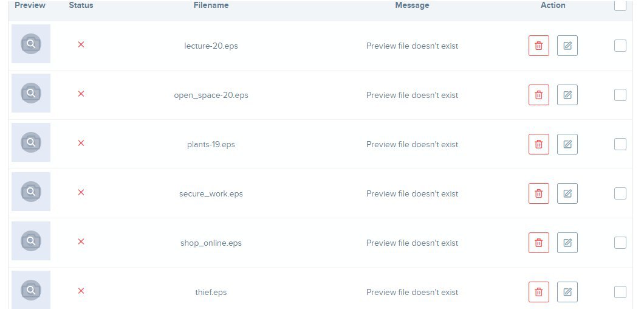Edit the shop_online.eps entry
Image resolution: width=644 pixels, height=309 pixels.
[567, 243]
